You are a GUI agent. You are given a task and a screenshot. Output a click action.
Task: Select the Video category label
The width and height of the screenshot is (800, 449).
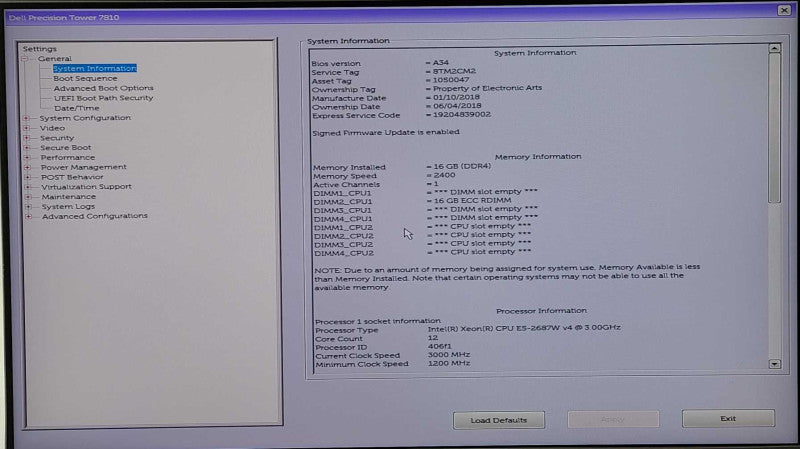pyautogui.click(x=53, y=128)
